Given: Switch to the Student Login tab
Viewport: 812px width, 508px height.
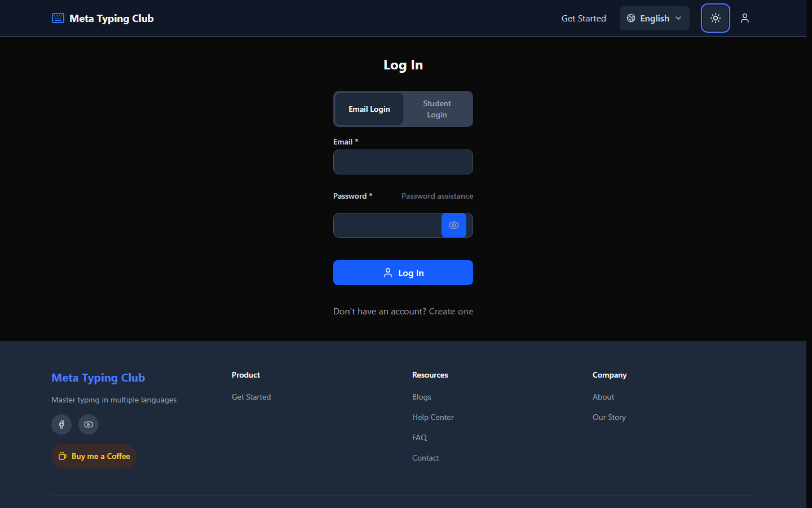Looking at the screenshot, I should pos(437,109).
